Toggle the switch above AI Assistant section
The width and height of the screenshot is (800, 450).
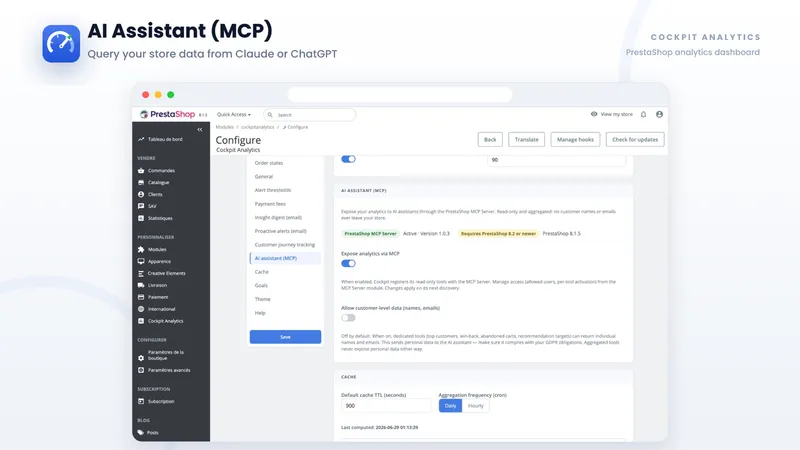348,159
